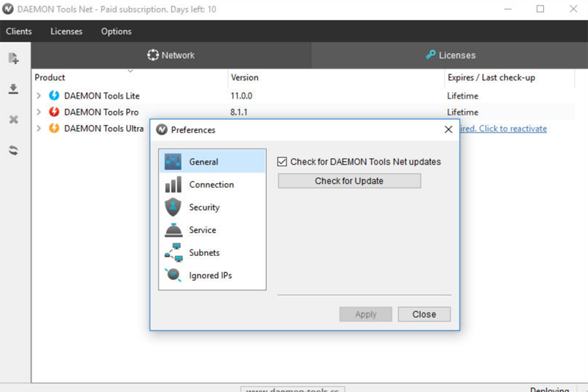Screen dimensions: 588x392
Task: Select Connection preferences category
Action: click(x=212, y=185)
